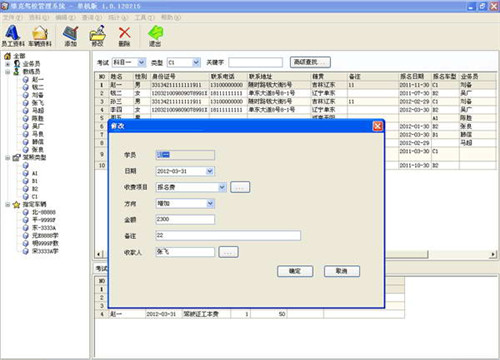Click the 添加 (add) toolbar icon

tap(71, 36)
